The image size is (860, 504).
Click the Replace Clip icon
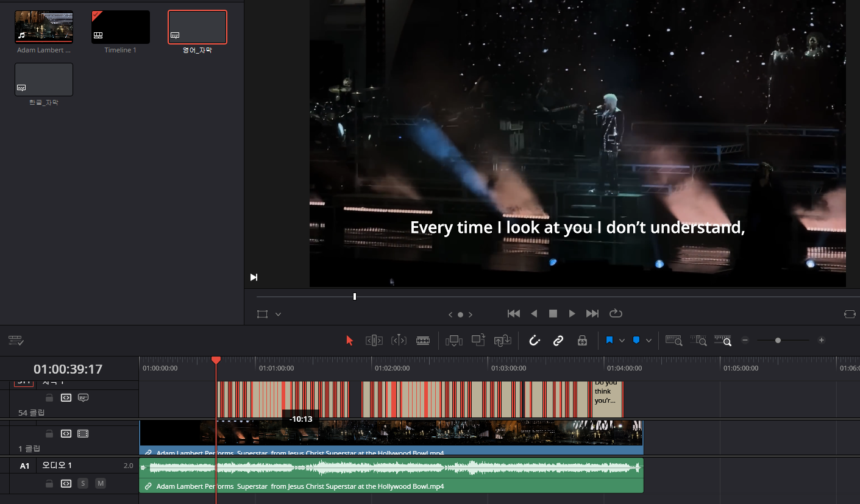502,341
